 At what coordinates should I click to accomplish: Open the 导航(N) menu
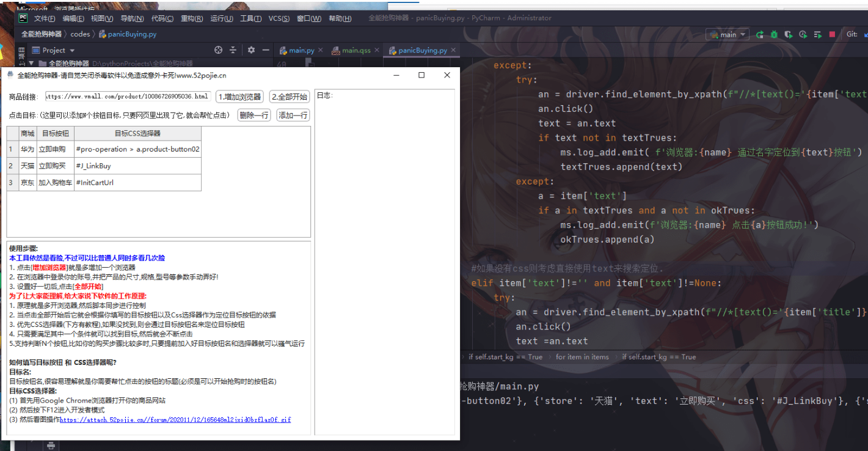[x=133, y=18]
